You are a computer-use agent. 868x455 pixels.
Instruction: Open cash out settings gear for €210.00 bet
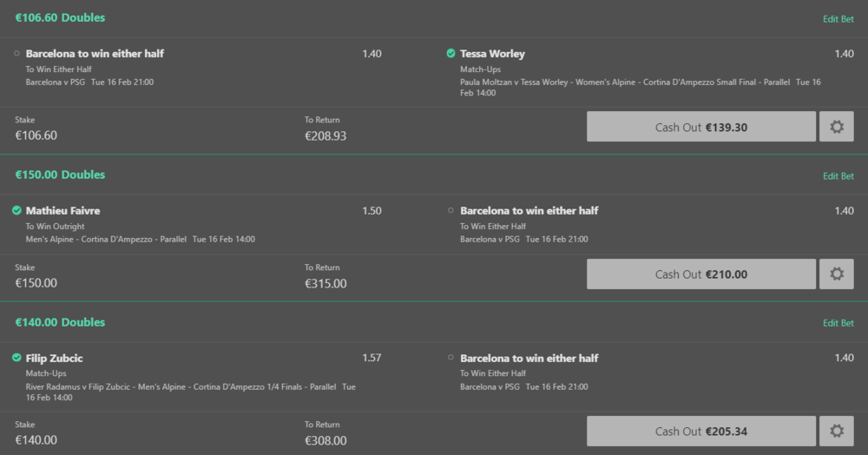(x=837, y=274)
